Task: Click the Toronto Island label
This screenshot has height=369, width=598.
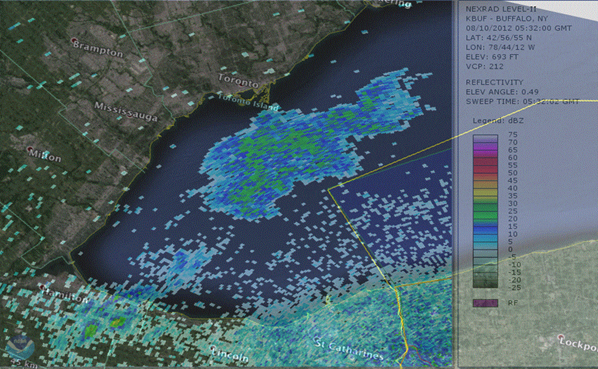Action: point(248,102)
